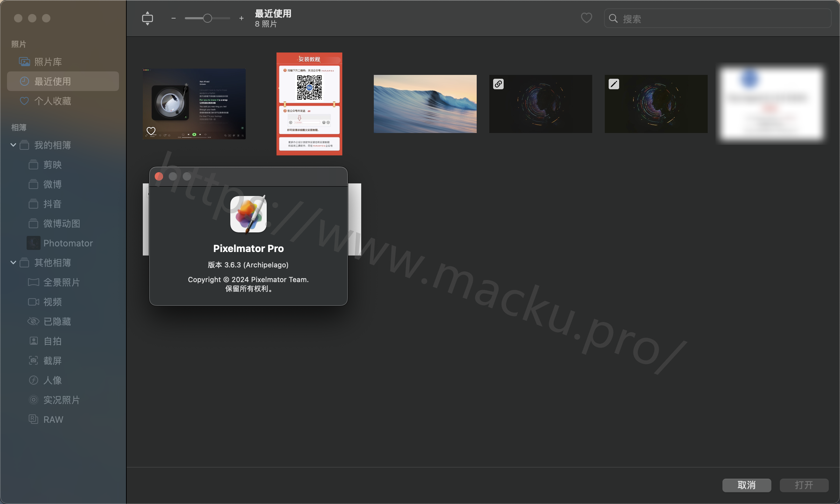Screen dimensions: 840x504
Task: Open the RAW album
Action: pos(63,420)
